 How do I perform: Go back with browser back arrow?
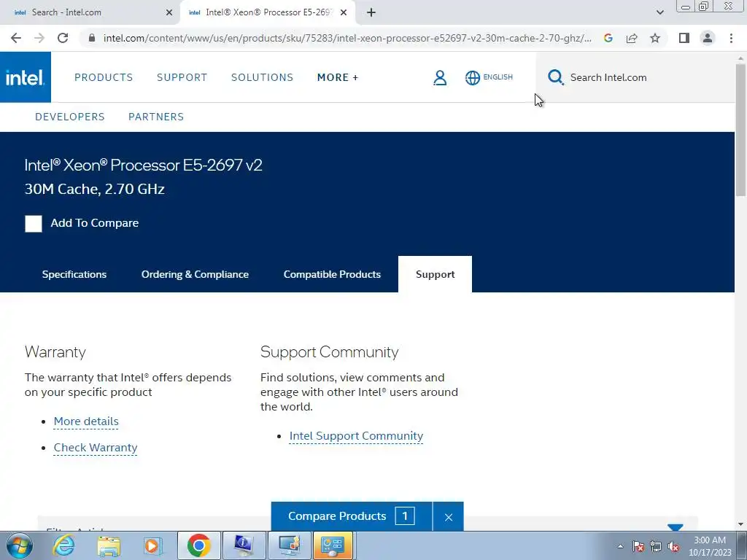point(16,38)
